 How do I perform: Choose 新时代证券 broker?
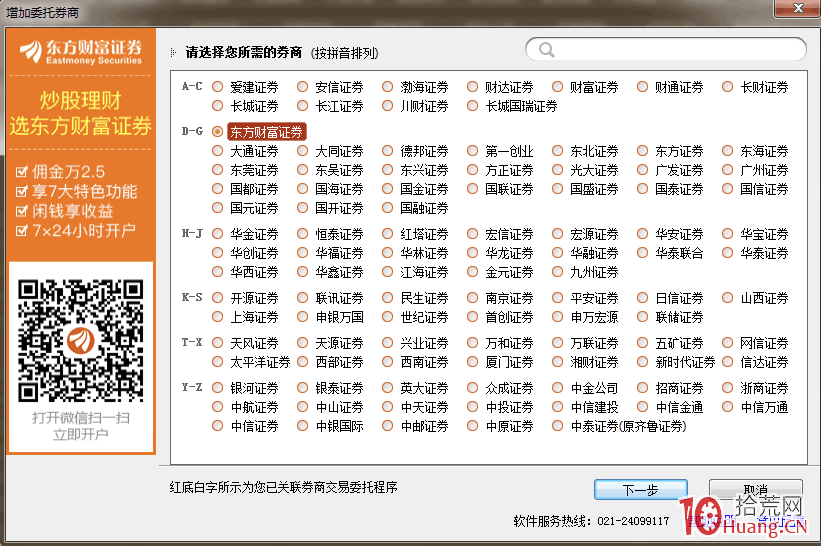tap(642, 362)
